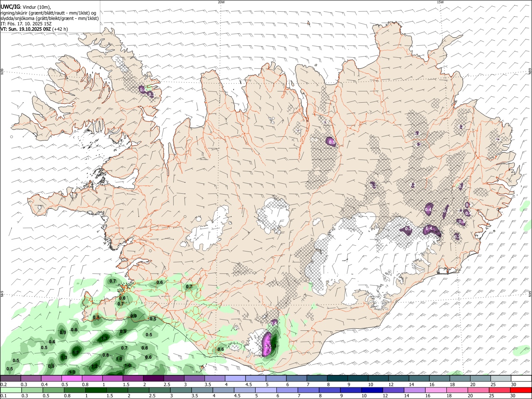Choose the lower-scale swatch between 4 and 4.5
The image size is (532, 399).
click(224, 390)
